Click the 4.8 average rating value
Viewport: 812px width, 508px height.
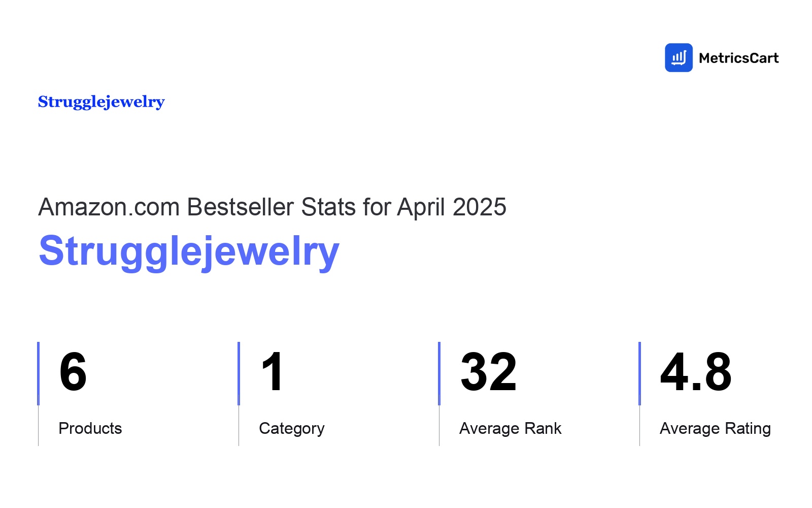pyautogui.click(x=696, y=372)
